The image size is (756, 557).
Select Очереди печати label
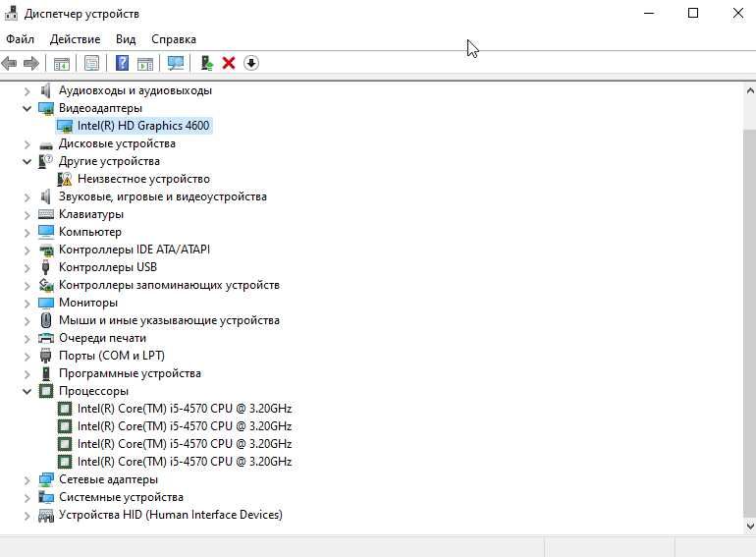pos(102,338)
